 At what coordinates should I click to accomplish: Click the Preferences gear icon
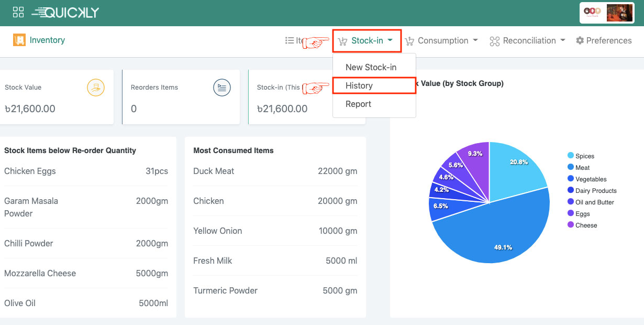[x=580, y=40]
